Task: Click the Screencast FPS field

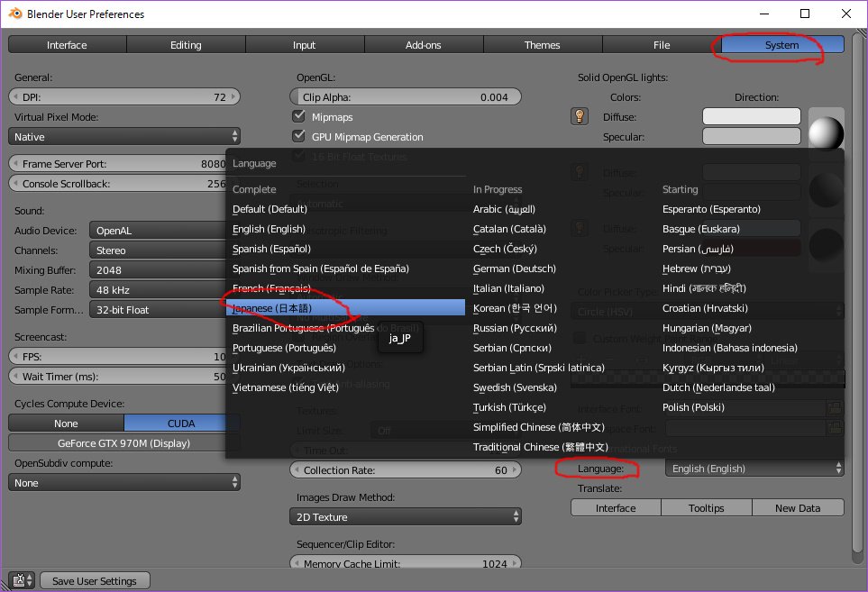Action: coord(117,357)
